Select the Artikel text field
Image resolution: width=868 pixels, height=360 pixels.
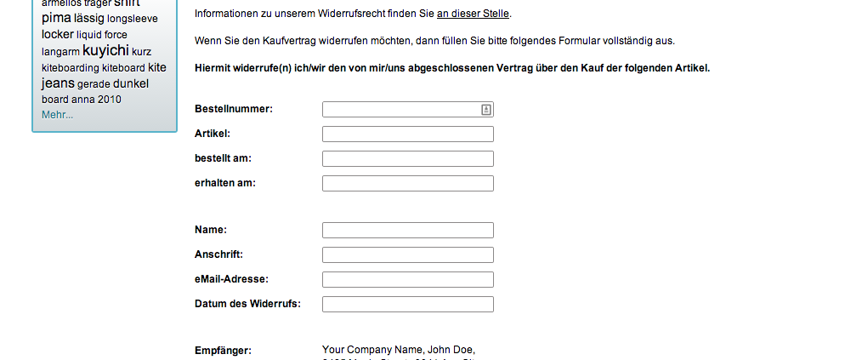407,134
